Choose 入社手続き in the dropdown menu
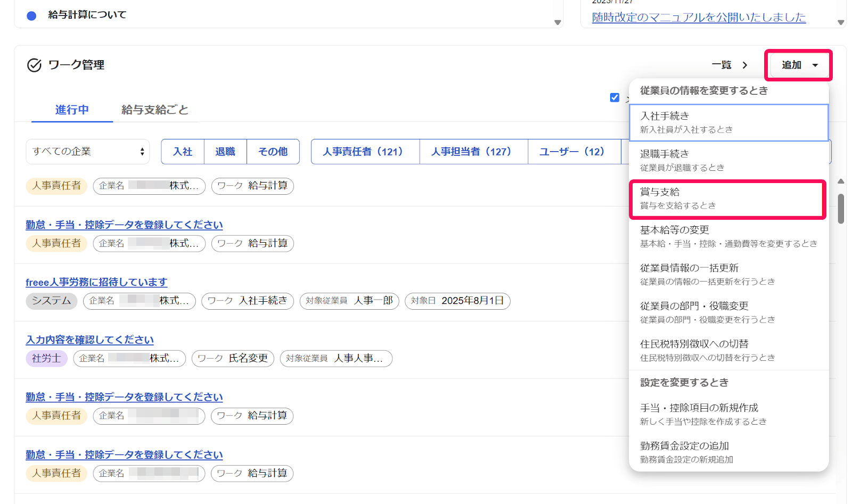The width and height of the screenshot is (852, 504). pos(728,122)
